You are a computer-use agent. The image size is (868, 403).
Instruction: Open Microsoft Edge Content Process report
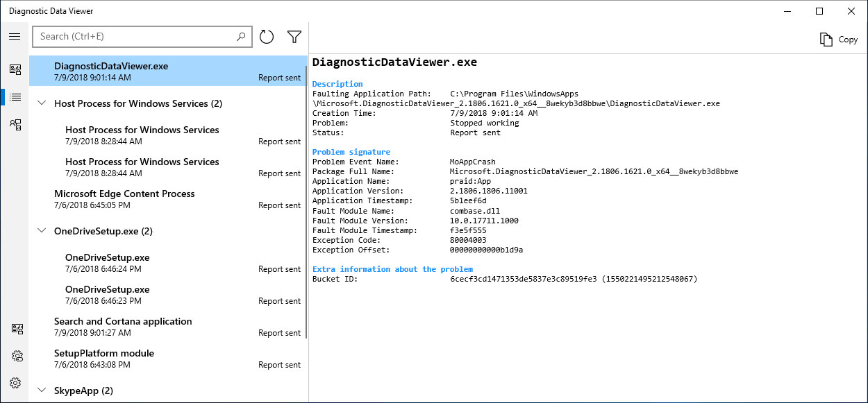click(168, 199)
